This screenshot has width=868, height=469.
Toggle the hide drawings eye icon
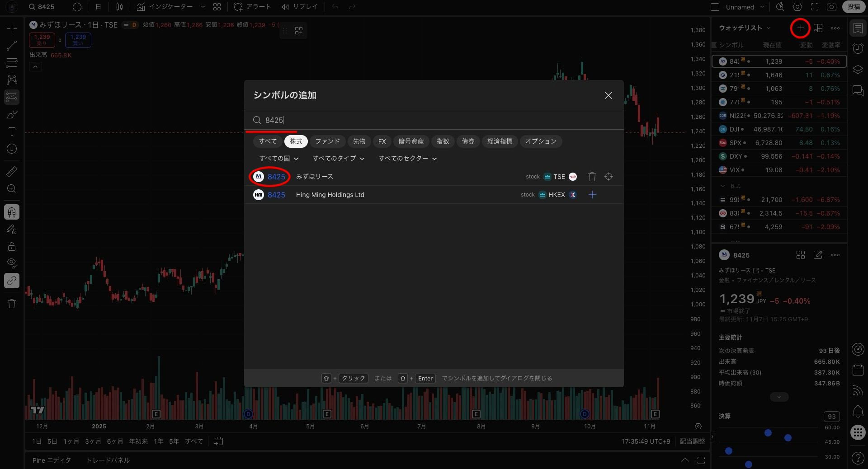tap(12, 263)
